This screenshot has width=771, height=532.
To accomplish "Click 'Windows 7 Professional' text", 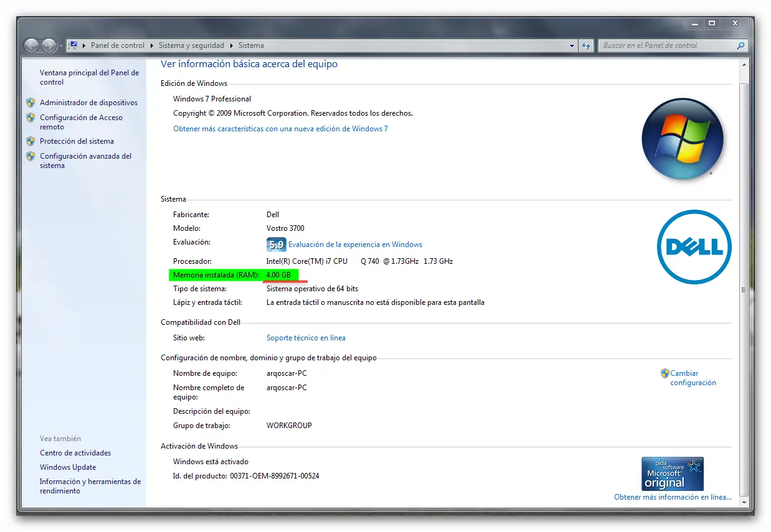I will coord(212,99).
